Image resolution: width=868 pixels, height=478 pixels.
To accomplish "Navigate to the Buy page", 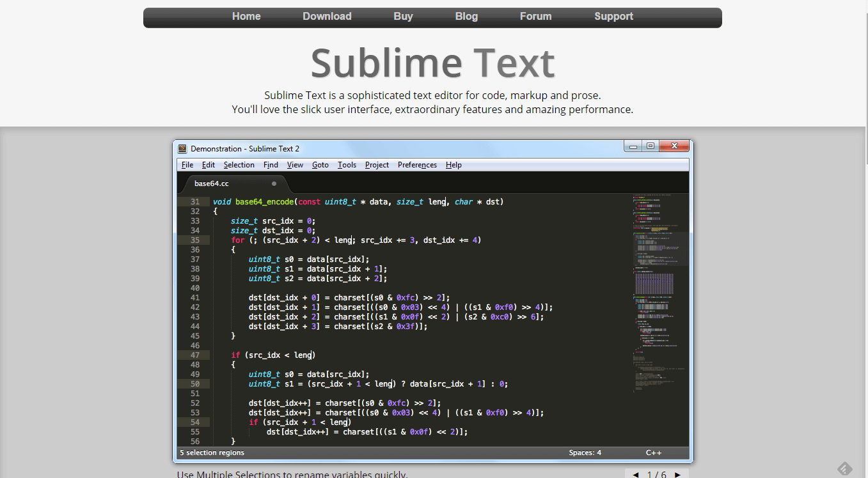I will pyautogui.click(x=403, y=17).
